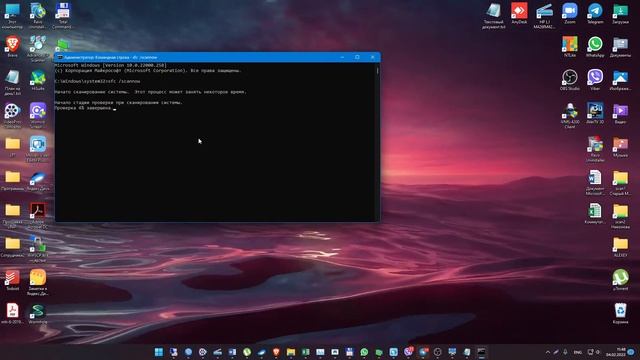Open the Revo Uninstaller shortcut at top left
Image resolution: width=640 pixels, height=360 pixels.
pyautogui.click(x=38, y=16)
